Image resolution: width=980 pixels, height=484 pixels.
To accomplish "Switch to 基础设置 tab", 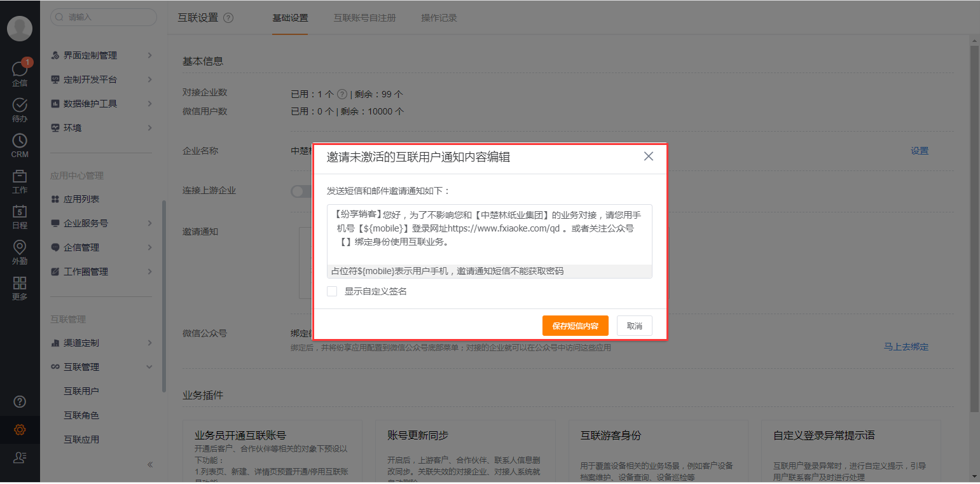I will [x=290, y=18].
